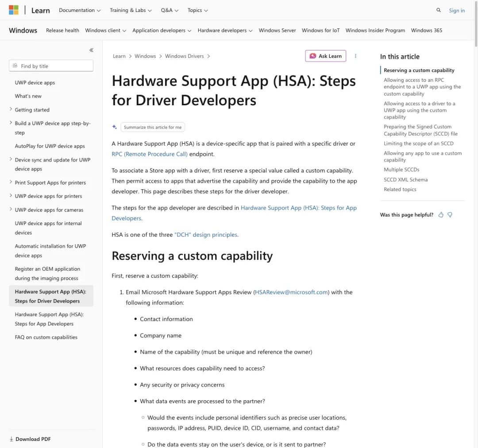
Task: Expand Print Support Apps for printers
Action: tap(11, 182)
